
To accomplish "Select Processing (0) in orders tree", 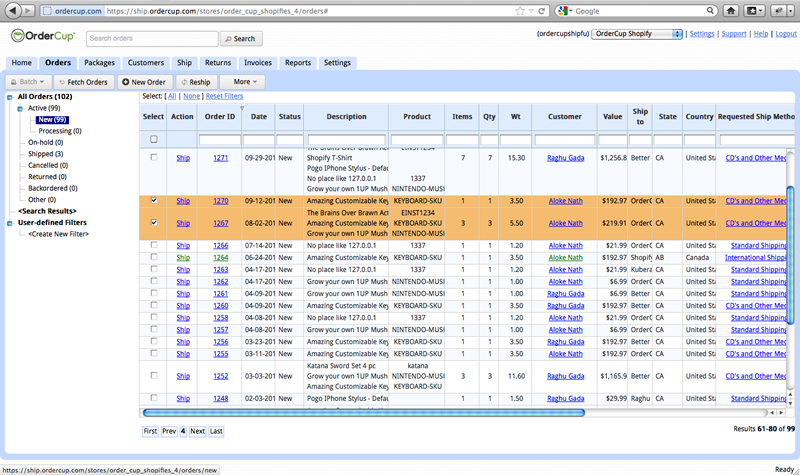I will click(60, 131).
